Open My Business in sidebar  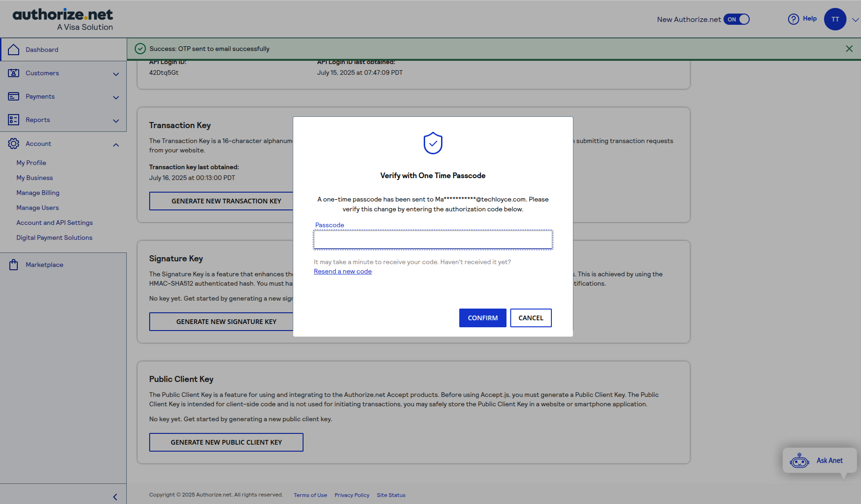click(35, 178)
